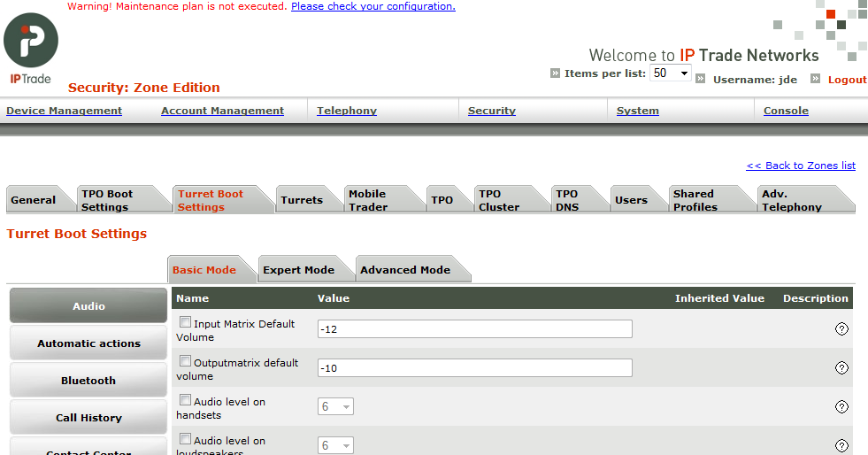Open help for Input Matrix Default Volume
This screenshot has height=455, width=868.
click(x=841, y=329)
